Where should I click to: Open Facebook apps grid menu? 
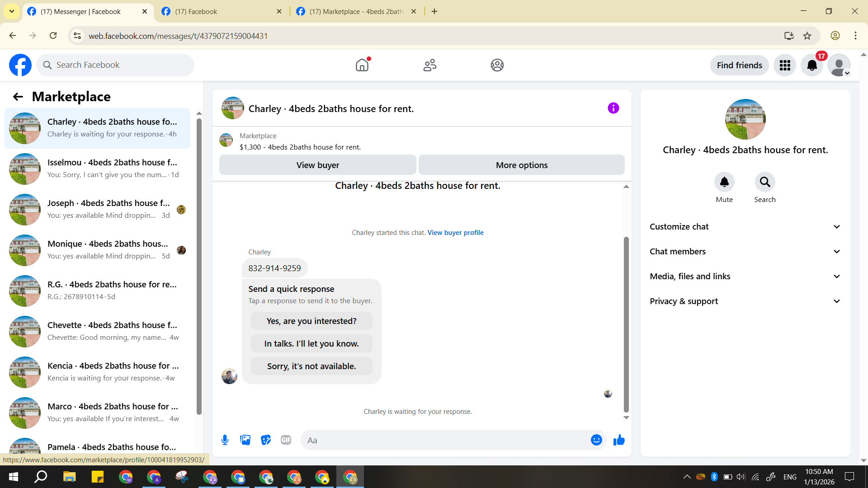click(x=785, y=66)
